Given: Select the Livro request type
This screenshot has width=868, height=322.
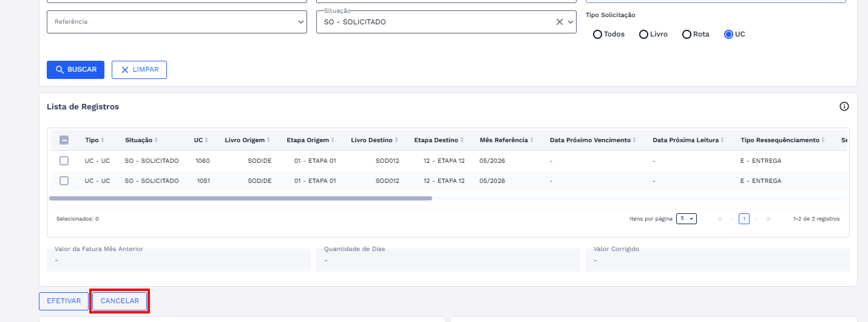Looking at the screenshot, I should 643,34.
